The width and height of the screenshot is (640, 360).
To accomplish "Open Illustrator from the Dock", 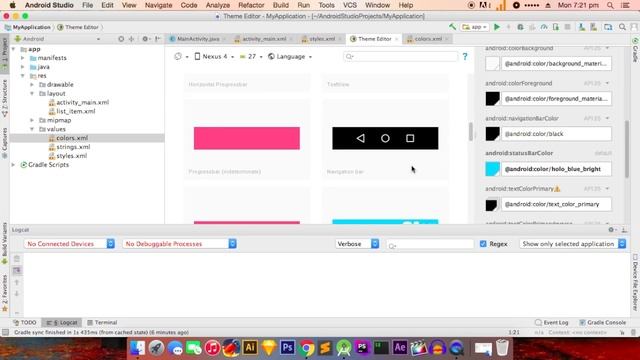I will click(250, 348).
